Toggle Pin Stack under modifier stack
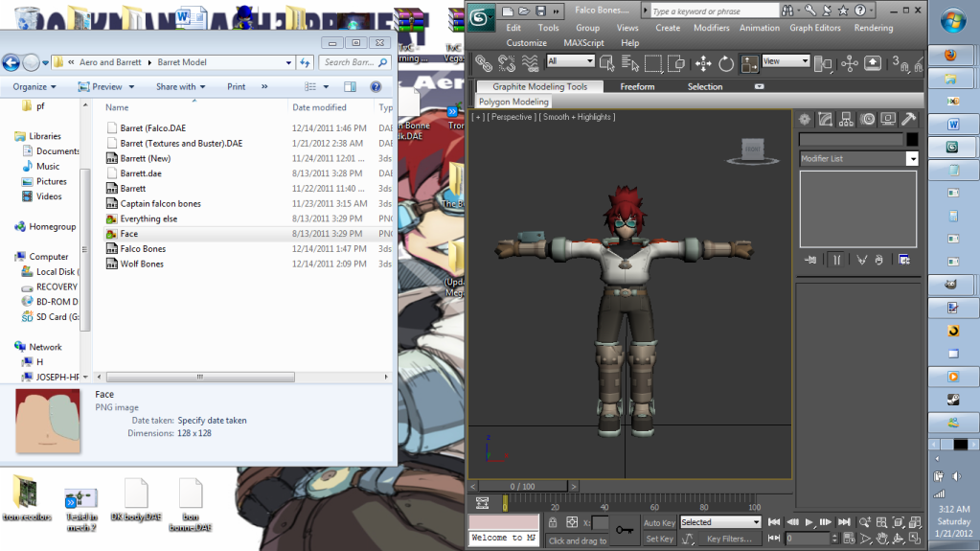 [x=810, y=260]
